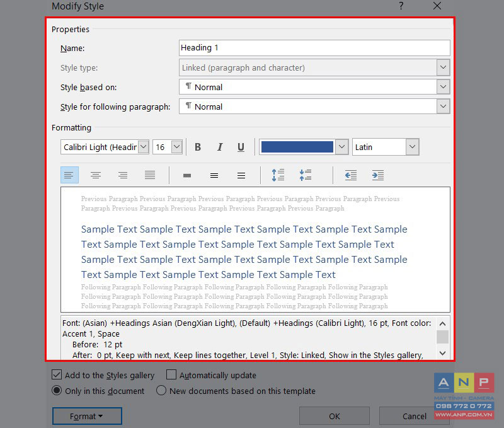This screenshot has height=428, width=504.
Task: Close the Modify Style dialog
Action: pyautogui.click(x=437, y=6)
